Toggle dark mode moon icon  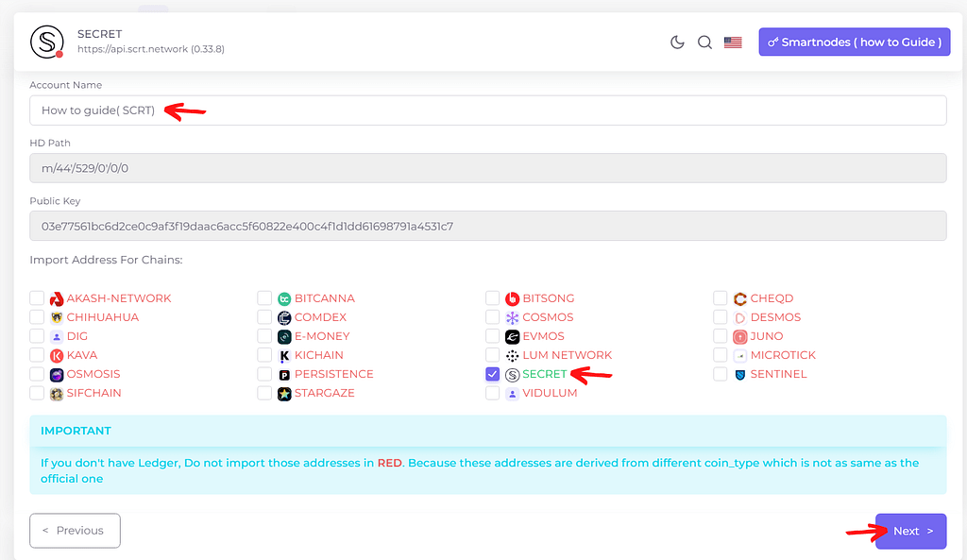pos(677,42)
